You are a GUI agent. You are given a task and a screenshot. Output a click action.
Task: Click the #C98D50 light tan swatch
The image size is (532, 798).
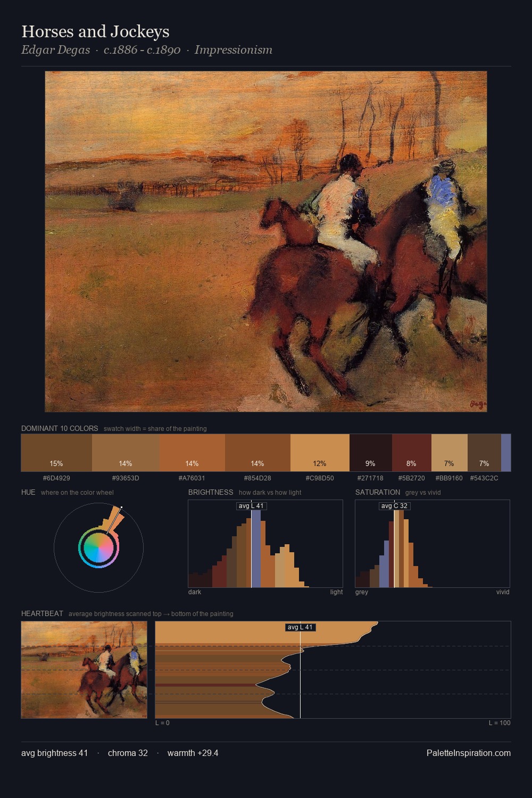coord(320,453)
